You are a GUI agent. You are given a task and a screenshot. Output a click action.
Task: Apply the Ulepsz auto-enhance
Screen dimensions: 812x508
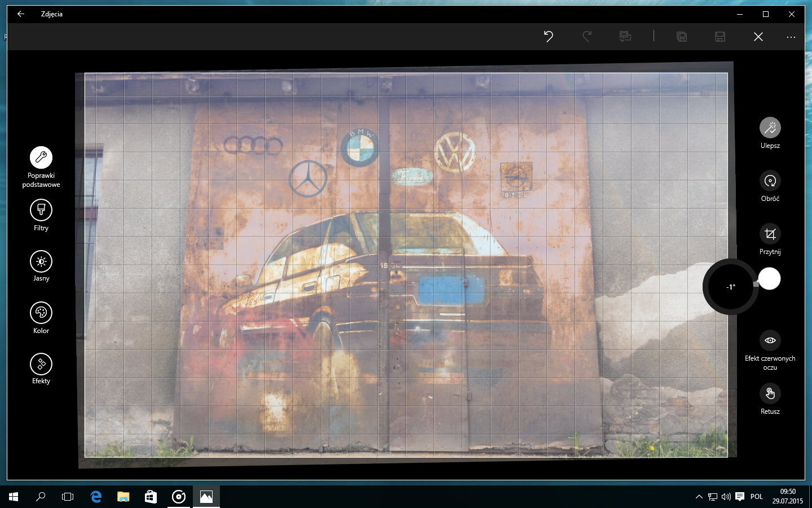(x=770, y=133)
